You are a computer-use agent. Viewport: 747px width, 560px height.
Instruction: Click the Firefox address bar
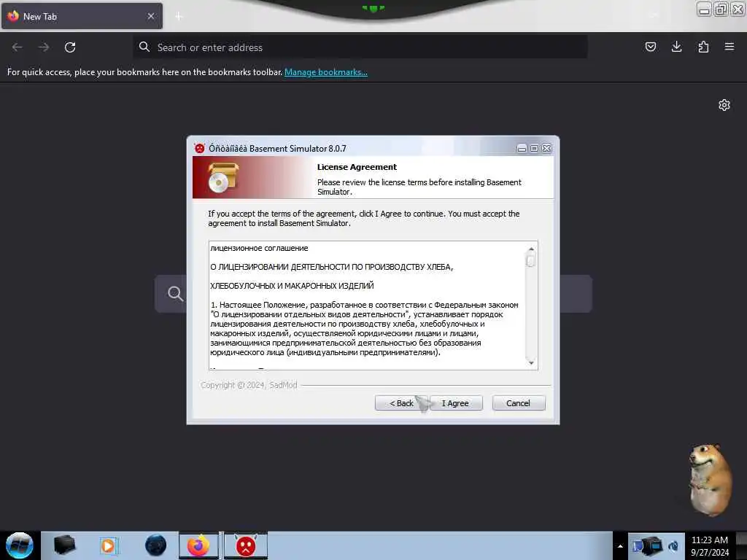pos(360,47)
